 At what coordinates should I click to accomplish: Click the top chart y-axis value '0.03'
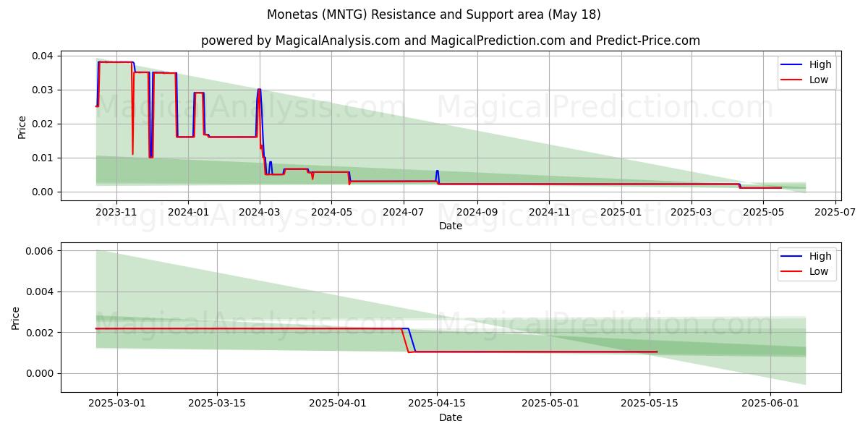point(43,90)
